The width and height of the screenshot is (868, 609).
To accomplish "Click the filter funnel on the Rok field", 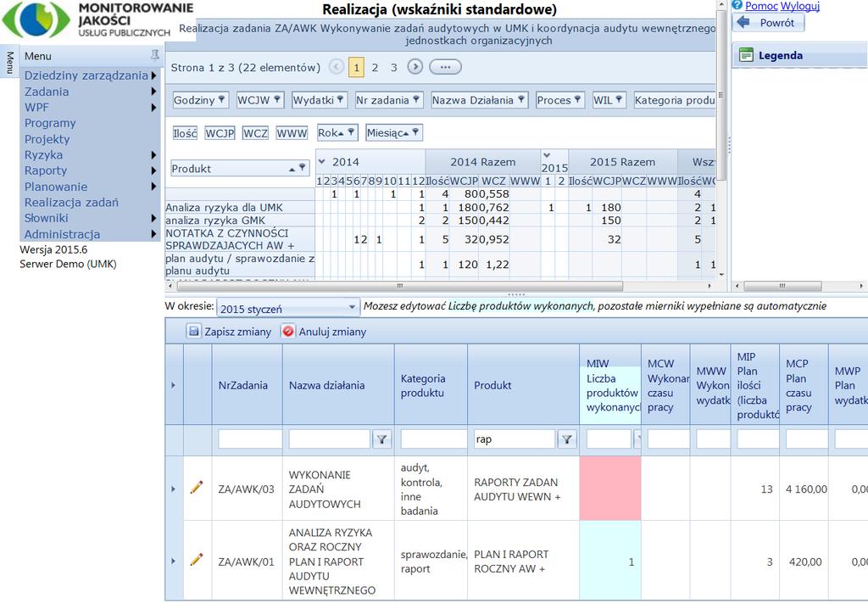I will coord(350,131).
